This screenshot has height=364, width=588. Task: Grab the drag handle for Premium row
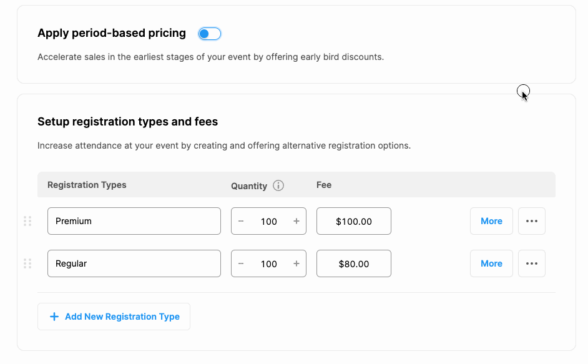[x=27, y=221]
